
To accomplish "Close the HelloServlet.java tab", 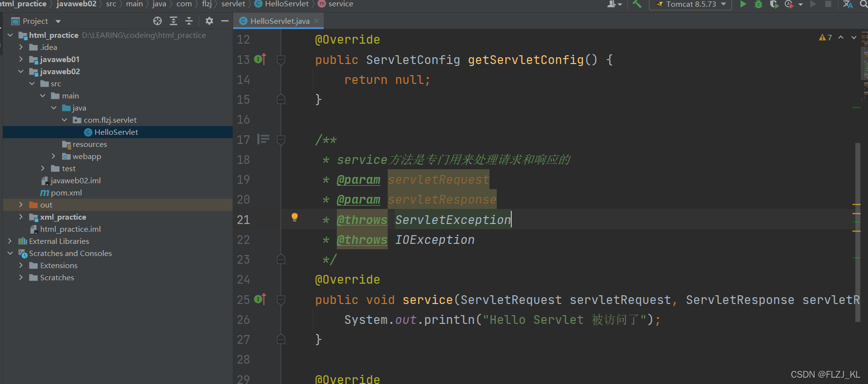I will tap(316, 21).
